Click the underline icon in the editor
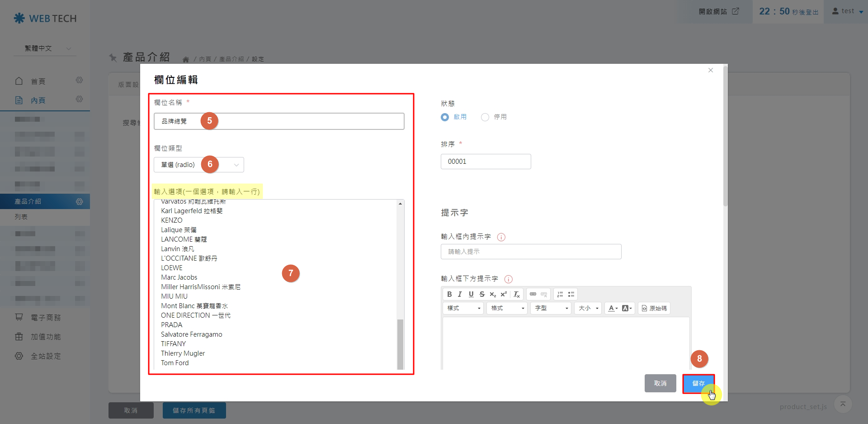 pyautogui.click(x=471, y=294)
